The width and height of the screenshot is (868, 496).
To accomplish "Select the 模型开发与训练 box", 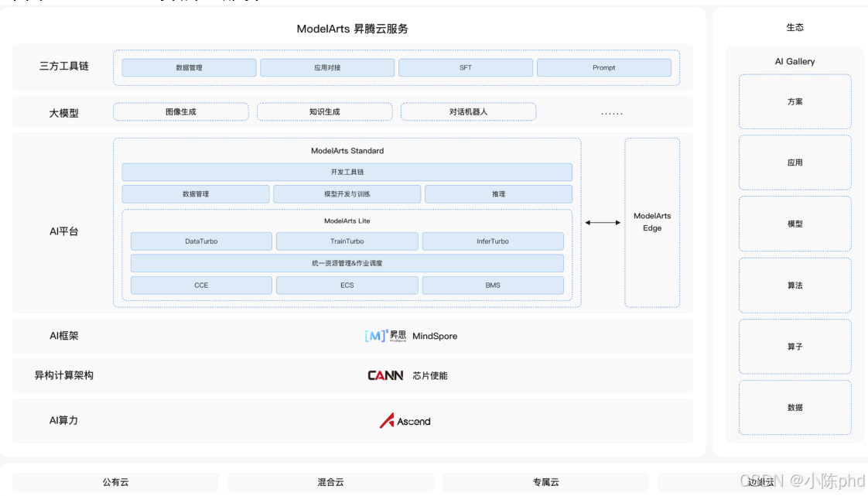I will click(x=347, y=194).
